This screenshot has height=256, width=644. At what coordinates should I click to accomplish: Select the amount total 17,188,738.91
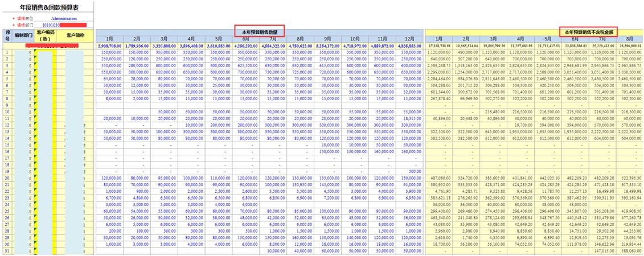click(x=440, y=46)
